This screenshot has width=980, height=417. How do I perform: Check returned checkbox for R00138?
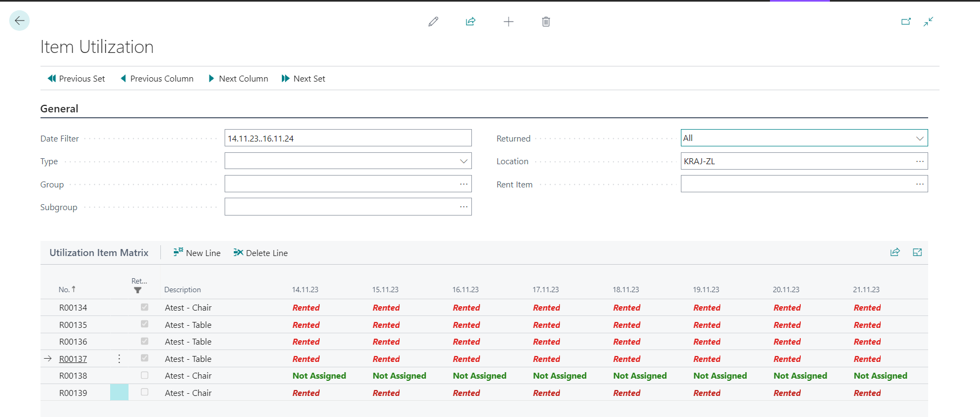pyautogui.click(x=145, y=375)
